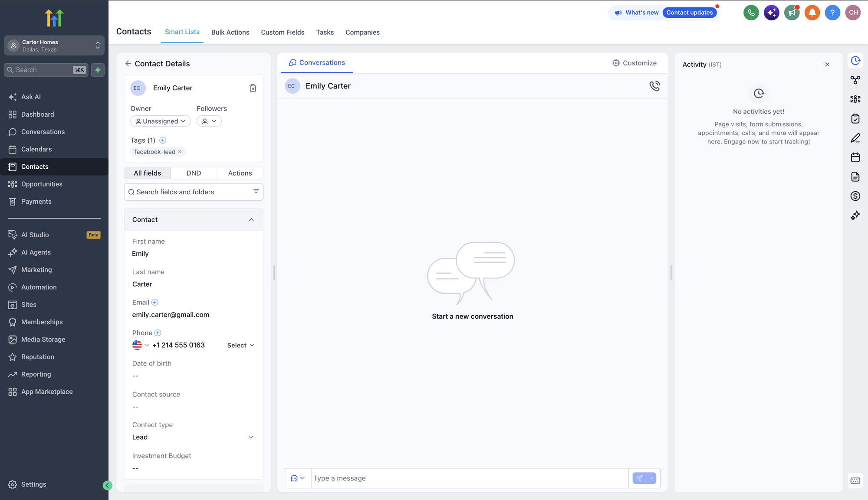Open message channel selector dropdown
Image resolution: width=868 pixels, height=500 pixels.
298,478
